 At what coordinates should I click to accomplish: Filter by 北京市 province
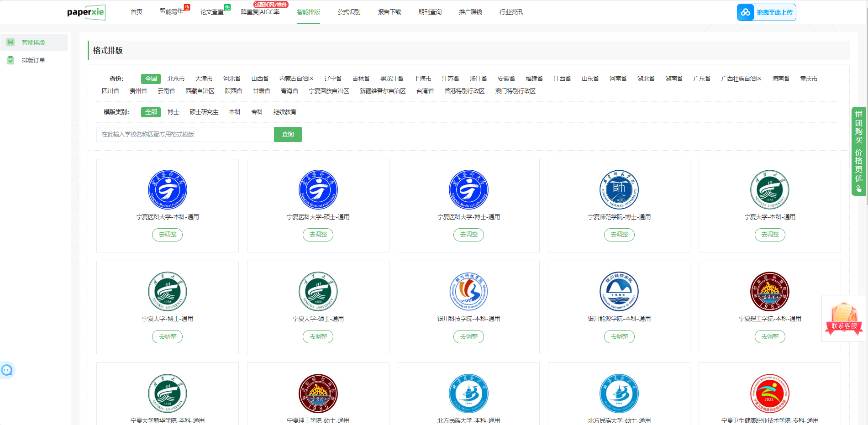(176, 79)
